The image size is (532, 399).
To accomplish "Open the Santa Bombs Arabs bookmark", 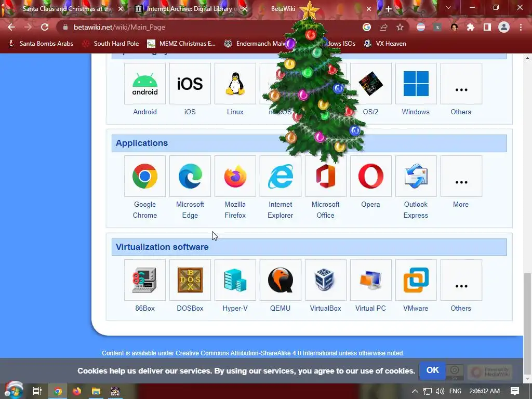I will pos(41,44).
